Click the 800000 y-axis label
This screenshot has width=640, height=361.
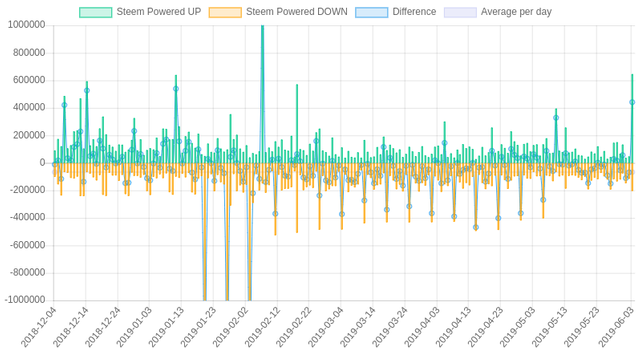pos(29,53)
